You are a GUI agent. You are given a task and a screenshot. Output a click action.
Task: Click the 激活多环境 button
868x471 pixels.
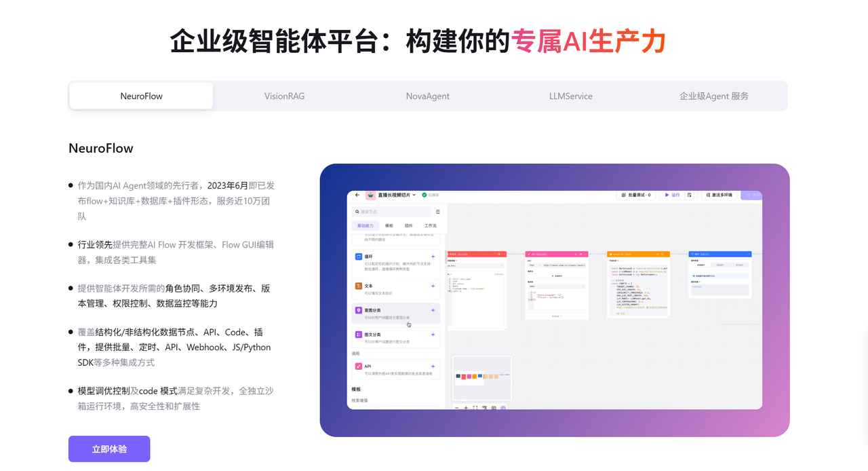point(719,195)
